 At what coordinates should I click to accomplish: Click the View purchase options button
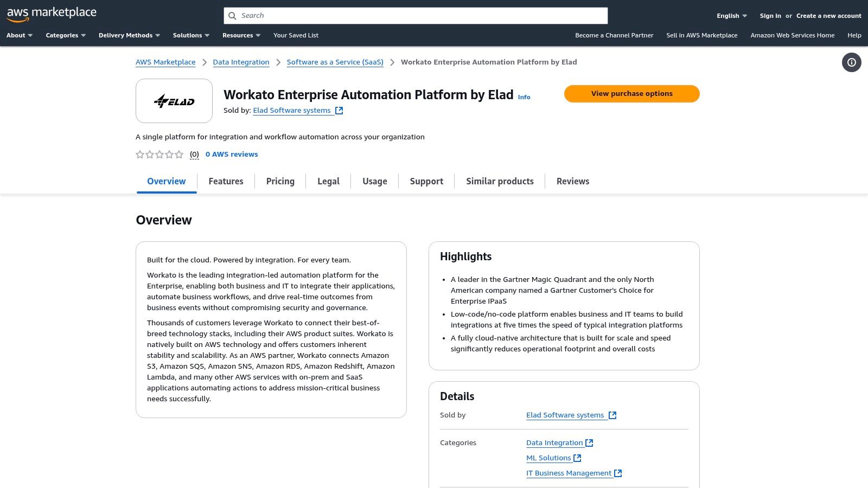[x=631, y=93]
